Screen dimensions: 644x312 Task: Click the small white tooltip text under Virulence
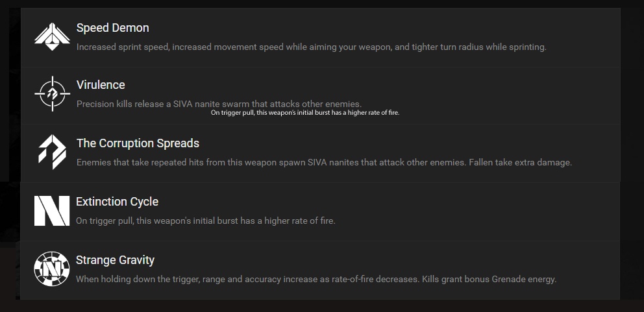(305, 113)
